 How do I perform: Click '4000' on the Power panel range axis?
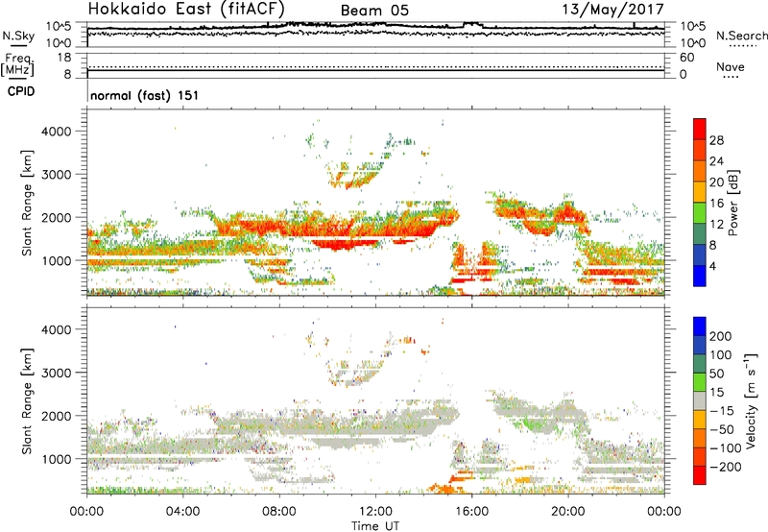pos(56,132)
